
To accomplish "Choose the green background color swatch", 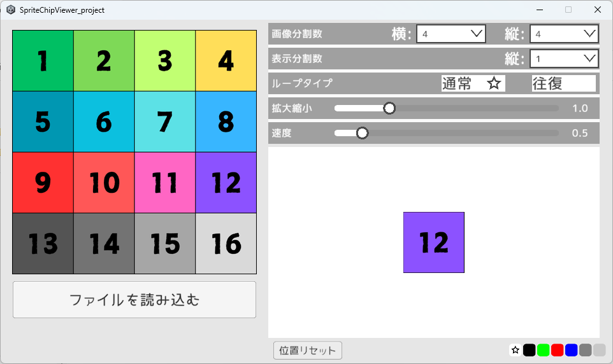I will [543, 350].
